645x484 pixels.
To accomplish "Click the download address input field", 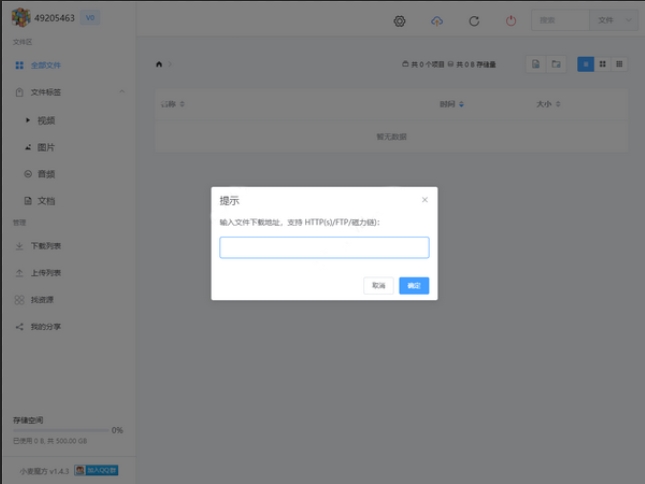I will [x=324, y=247].
